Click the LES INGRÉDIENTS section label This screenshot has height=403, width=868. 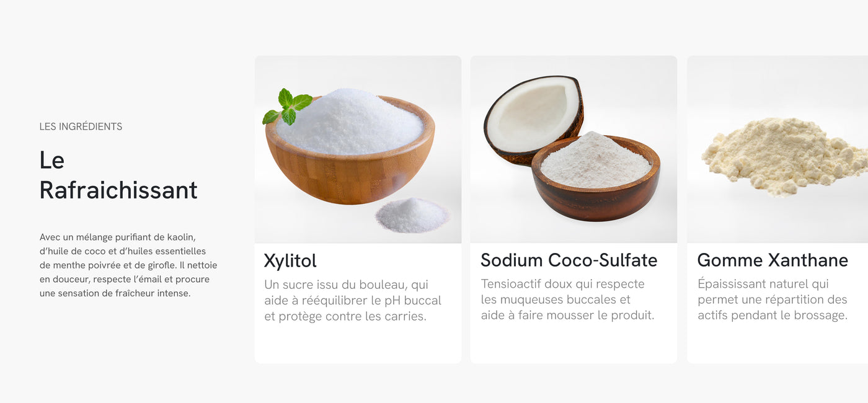point(81,126)
